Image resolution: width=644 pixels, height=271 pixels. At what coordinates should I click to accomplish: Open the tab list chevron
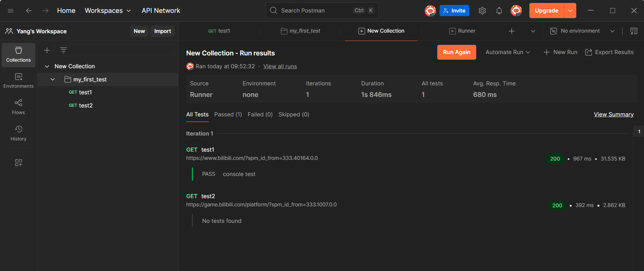533,31
